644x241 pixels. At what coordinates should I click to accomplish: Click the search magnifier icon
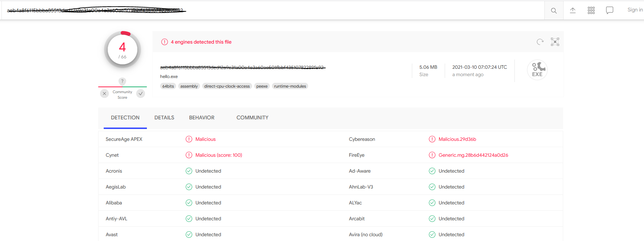click(x=554, y=11)
